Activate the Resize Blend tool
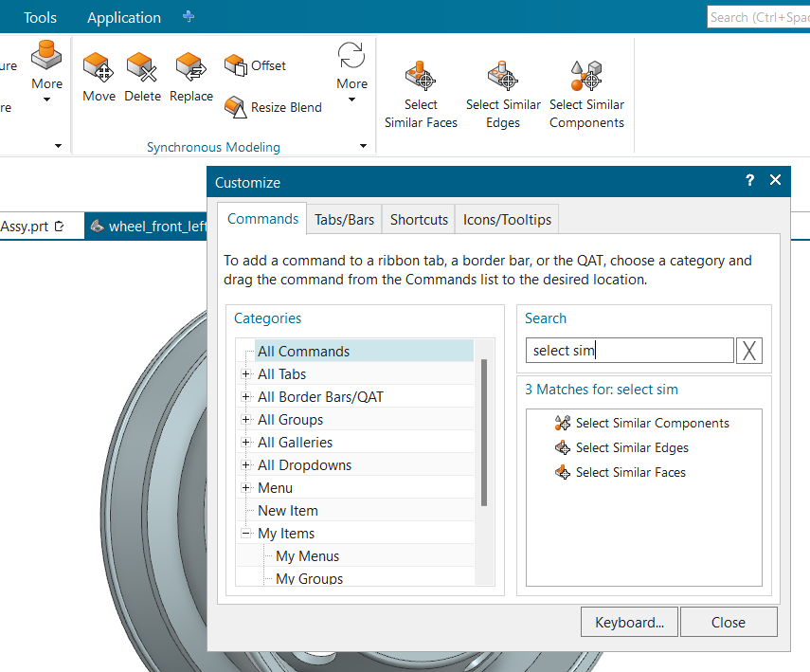The image size is (810, 672). pyautogui.click(x=273, y=107)
